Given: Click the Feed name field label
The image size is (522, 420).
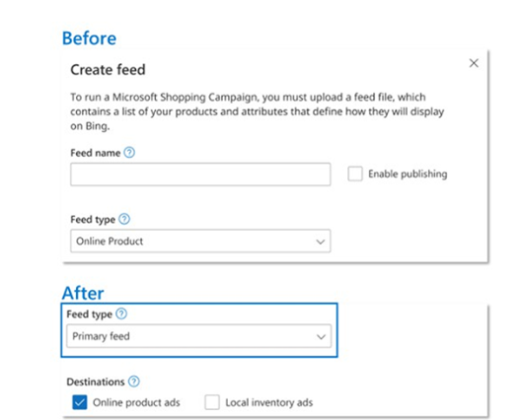Looking at the screenshot, I should coord(95,153).
